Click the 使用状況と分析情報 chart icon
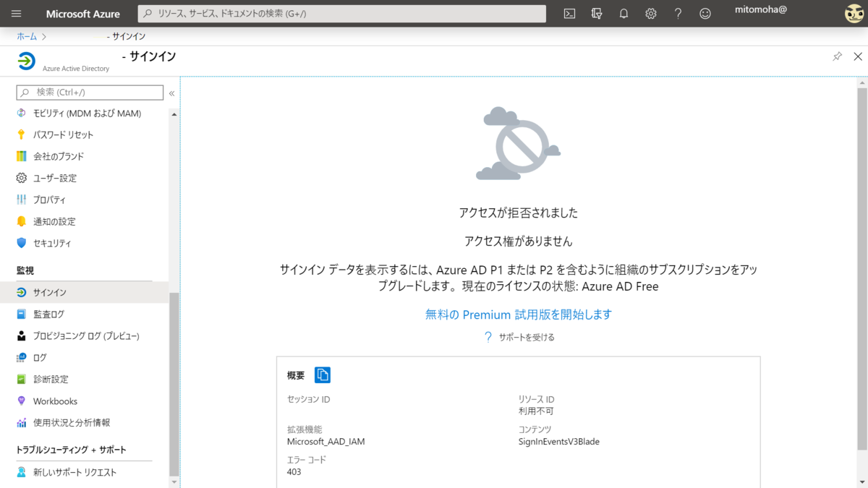The width and height of the screenshot is (868, 488). [x=22, y=422]
